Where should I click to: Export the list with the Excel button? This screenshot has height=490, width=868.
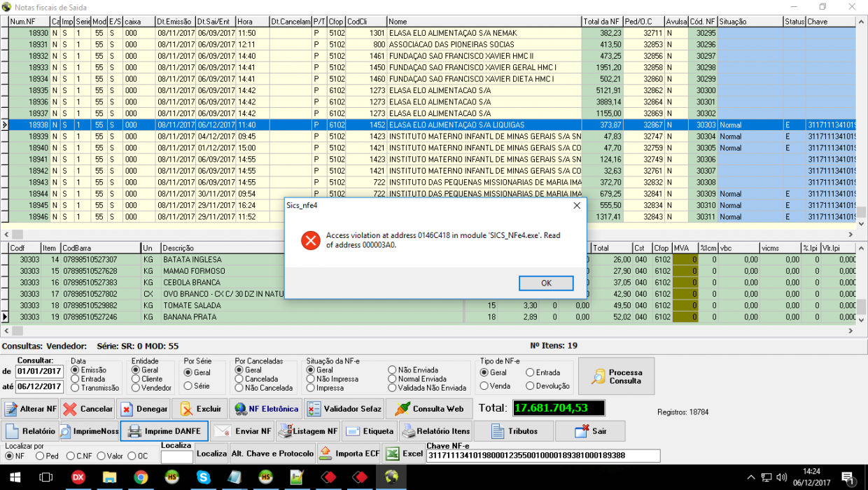403,454
